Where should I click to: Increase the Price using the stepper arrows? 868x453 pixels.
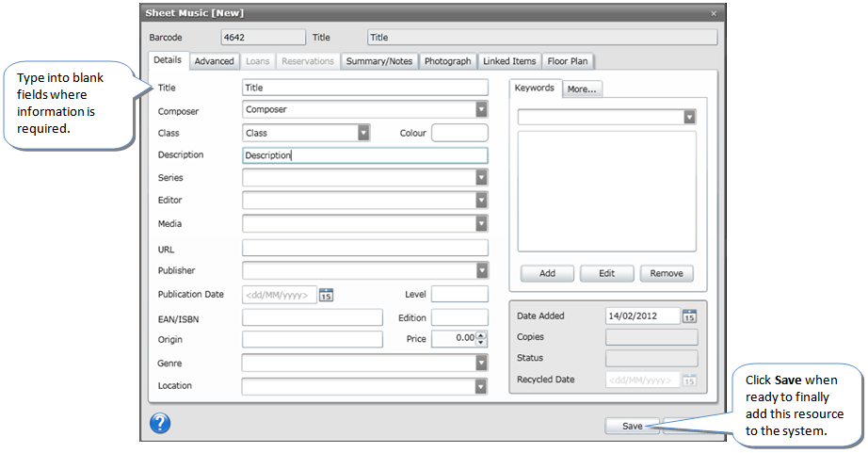pos(482,335)
